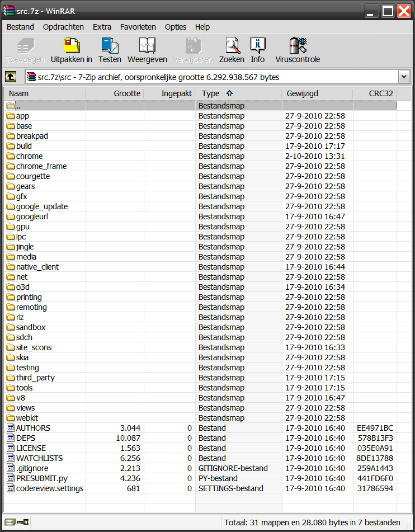Click the CRC32 value EE4971BC
This screenshot has height=532, width=415.
coord(375,428)
